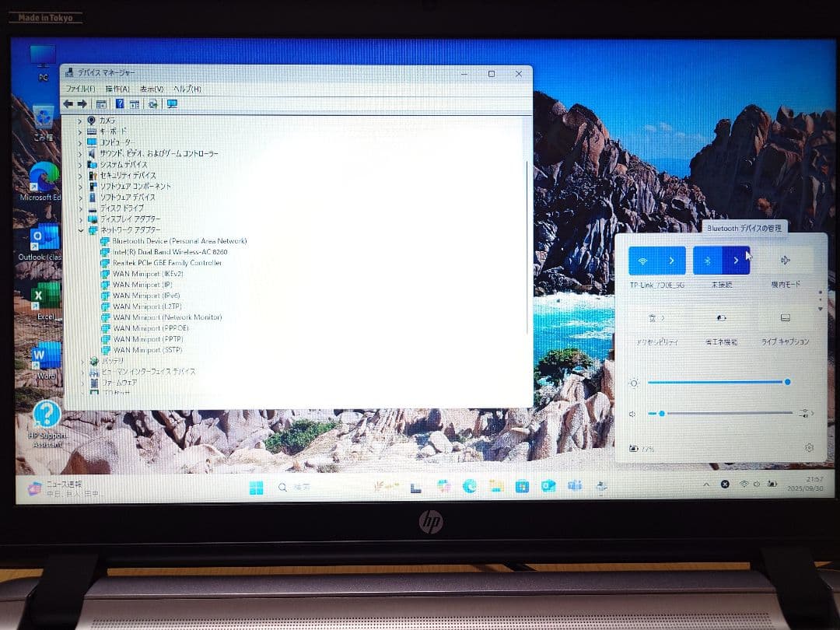The width and height of the screenshot is (840, 630).
Task: Expand the カメラ device category
Action: point(81,121)
